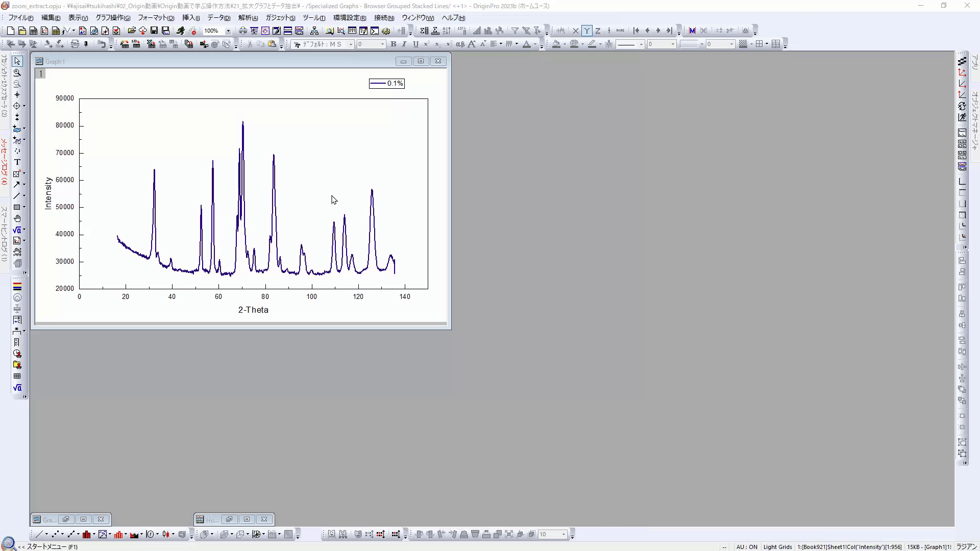Viewport: 980px width, 551px height.
Task: Restore the minimized Gra... window
Action: click(x=66, y=519)
